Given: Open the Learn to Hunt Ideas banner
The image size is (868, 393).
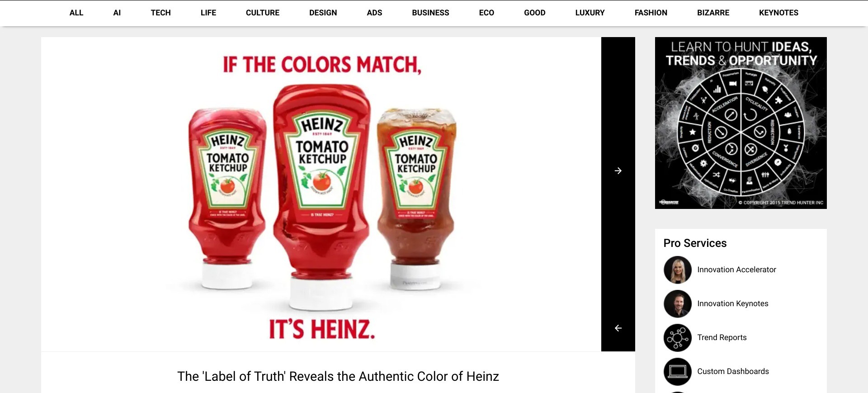Looking at the screenshot, I should (x=741, y=123).
